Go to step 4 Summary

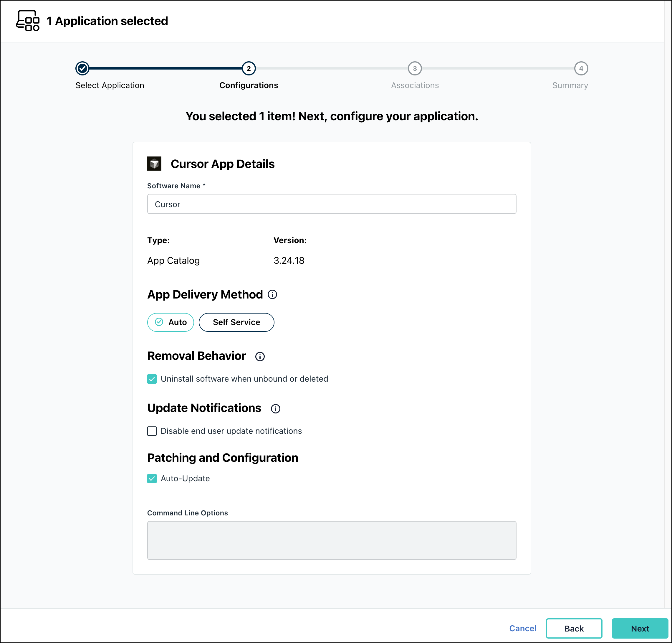[x=581, y=69]
